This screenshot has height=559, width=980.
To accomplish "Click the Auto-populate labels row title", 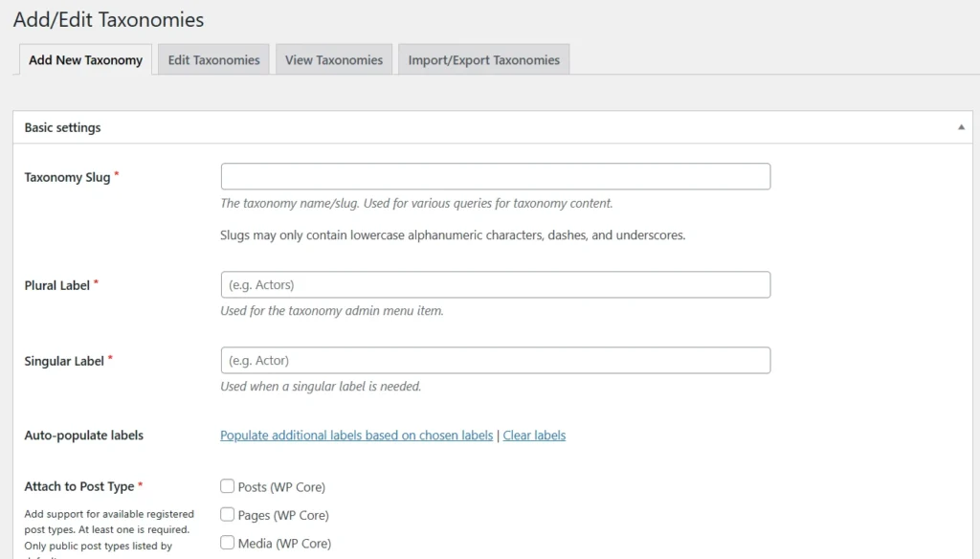I will pyautogui.click(x=83, y=436).
